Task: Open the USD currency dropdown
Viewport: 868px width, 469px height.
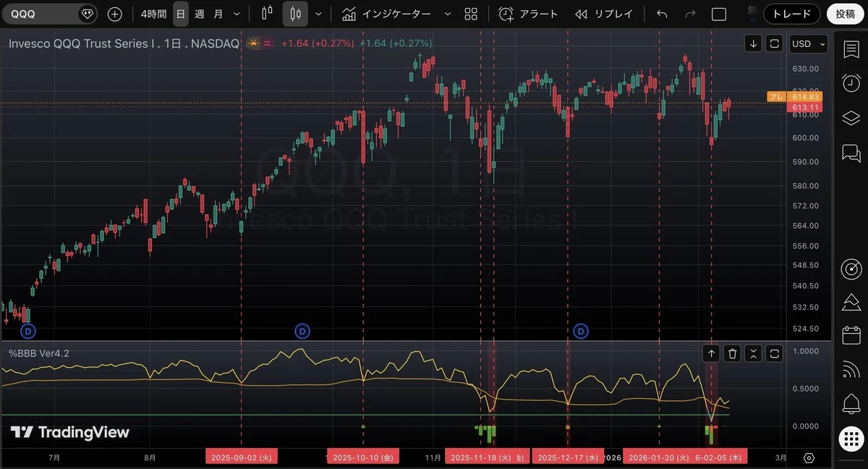Action: [x=809, y=43]
